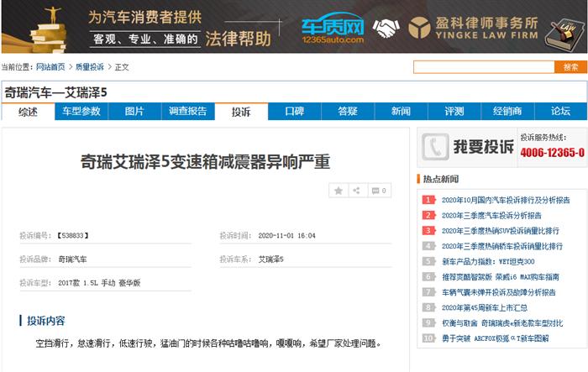Viewport: 588px width, 372px height.
Task: Open 2020年10月国内汽车投诉排行及分析报告 link
Action: point(506,200)
